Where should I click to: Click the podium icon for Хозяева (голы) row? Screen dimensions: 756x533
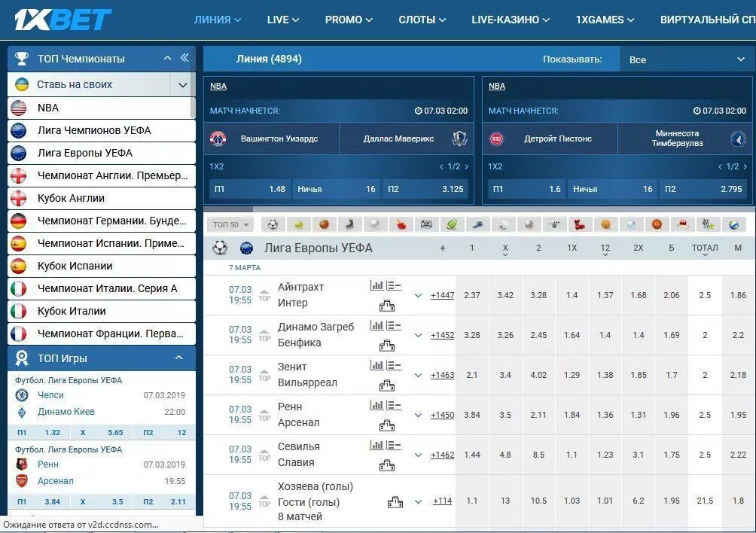click(395, 503)
